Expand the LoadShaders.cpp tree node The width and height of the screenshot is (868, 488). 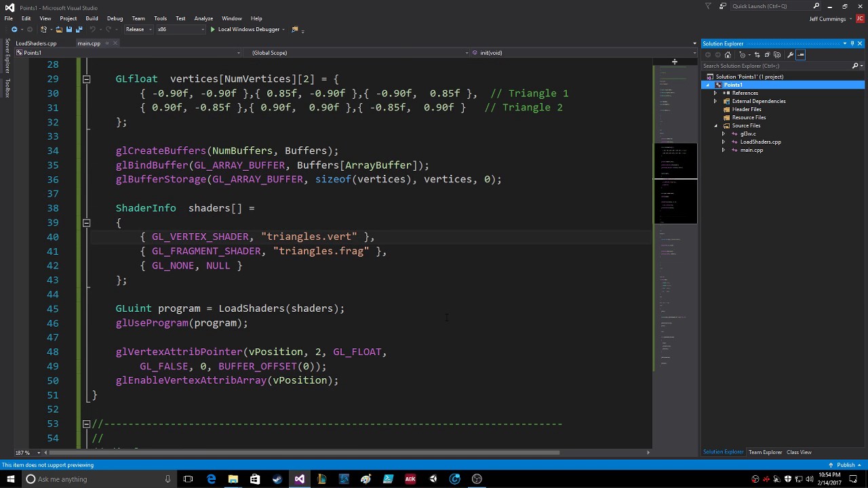(723, 142)
